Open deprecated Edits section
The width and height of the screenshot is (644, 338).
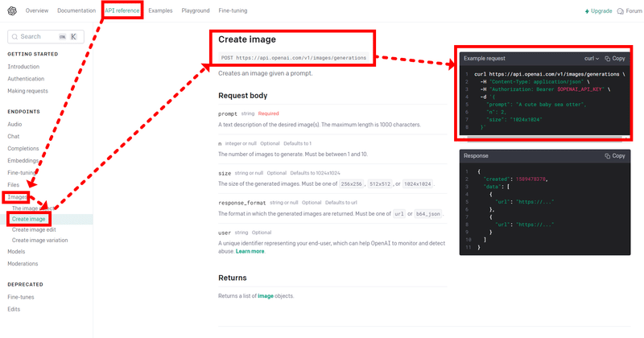14,309
